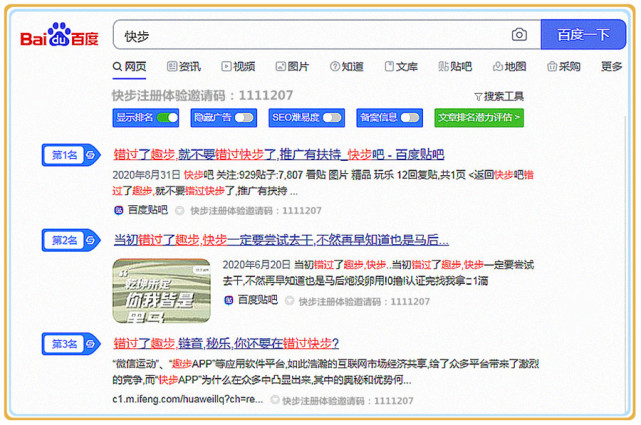This screenshot has width=641, height=425.
Task: Turn on the SEO难易度 switch
Action: [x=332, y=118]
